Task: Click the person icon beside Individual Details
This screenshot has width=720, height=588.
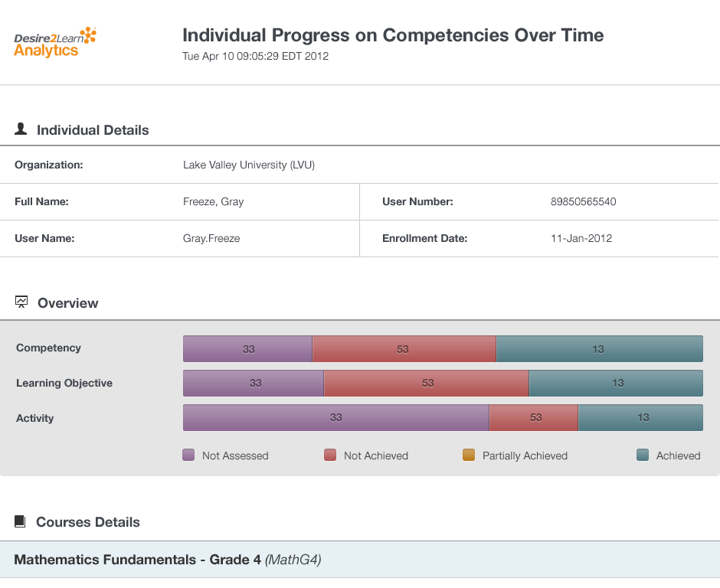Action: (x=21, y=129)
